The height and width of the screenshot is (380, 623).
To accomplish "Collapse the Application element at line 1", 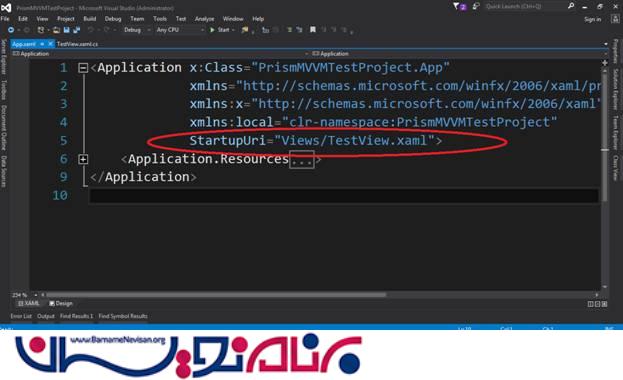I will click(x=83, y=68).
